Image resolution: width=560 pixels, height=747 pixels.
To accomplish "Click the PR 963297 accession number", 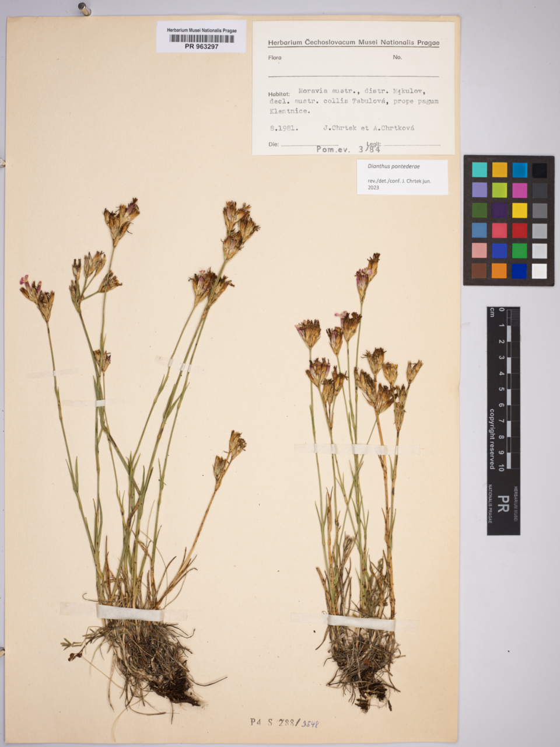I will [x=201, y=47].
